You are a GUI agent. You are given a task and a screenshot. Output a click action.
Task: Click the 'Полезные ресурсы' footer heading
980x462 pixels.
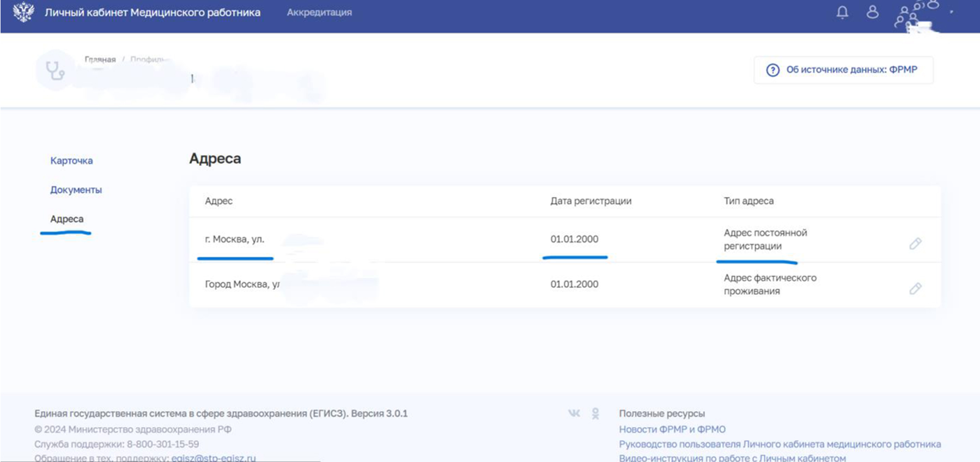[662, 414]
